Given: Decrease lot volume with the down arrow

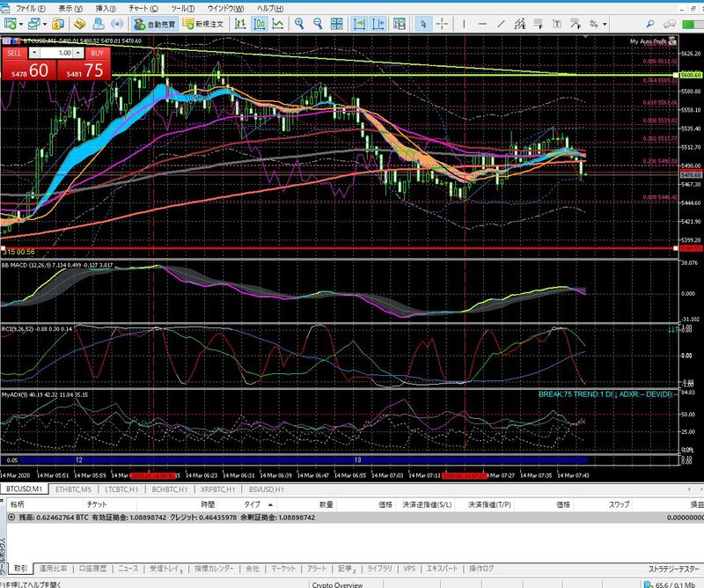Looking at the screenshot, I should [34, 54].
